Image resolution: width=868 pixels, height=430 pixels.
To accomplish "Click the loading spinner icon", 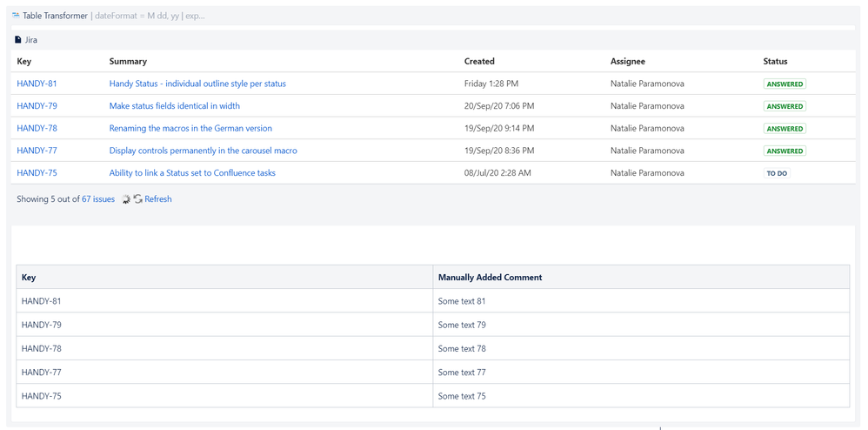I will (x=126, y=199).
